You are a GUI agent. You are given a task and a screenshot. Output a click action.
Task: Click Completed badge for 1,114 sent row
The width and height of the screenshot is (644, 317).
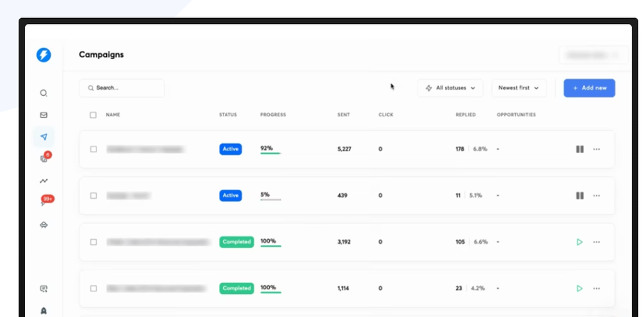pyautogui.click(x=236, y=288)
